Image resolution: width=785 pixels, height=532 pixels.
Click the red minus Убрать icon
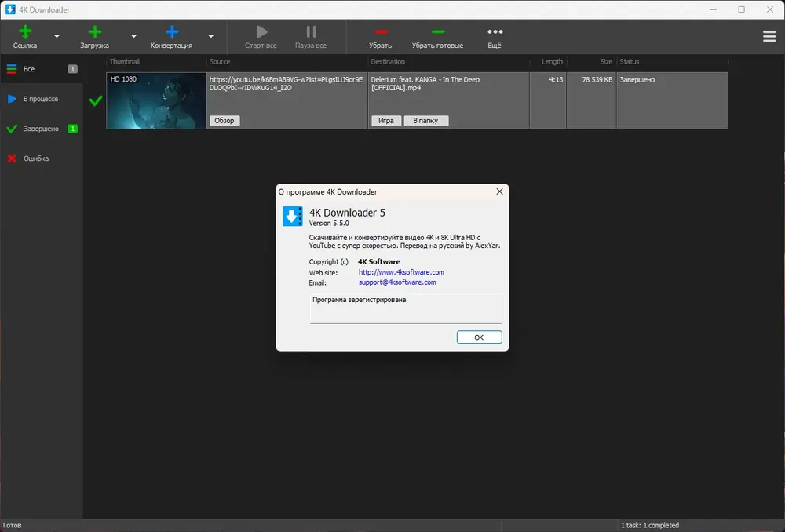[x=381, y=32]
